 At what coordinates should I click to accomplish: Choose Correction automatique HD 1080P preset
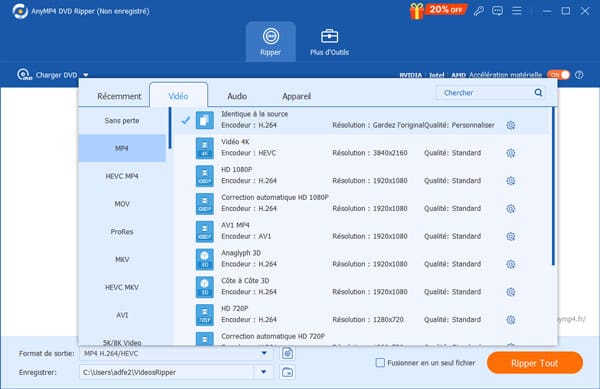pos(362,203)
